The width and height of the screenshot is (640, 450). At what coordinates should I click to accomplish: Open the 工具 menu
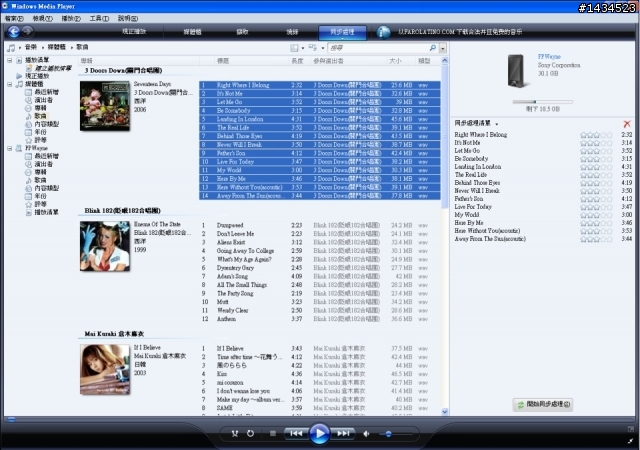[x=99, y=18]
